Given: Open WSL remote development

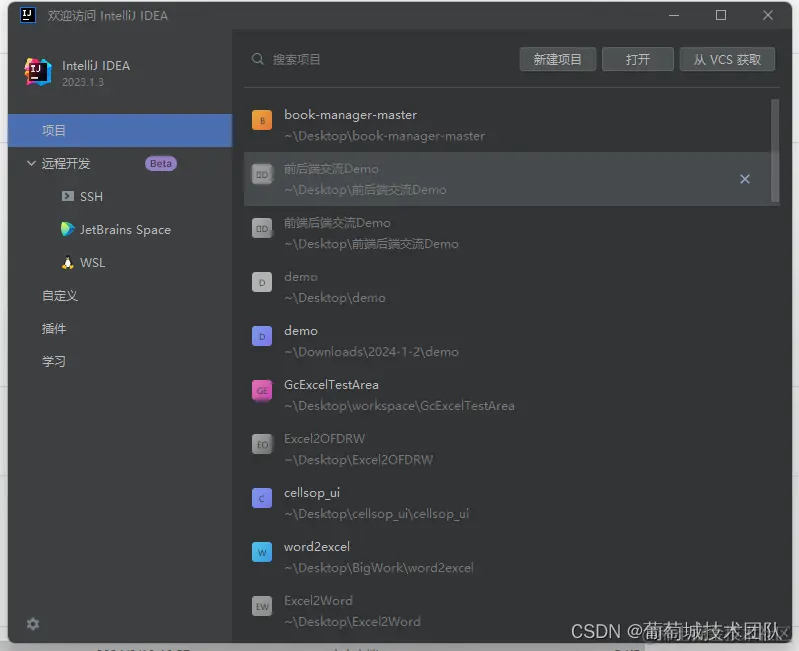Looking at the screenshot, I should [92, 263].
